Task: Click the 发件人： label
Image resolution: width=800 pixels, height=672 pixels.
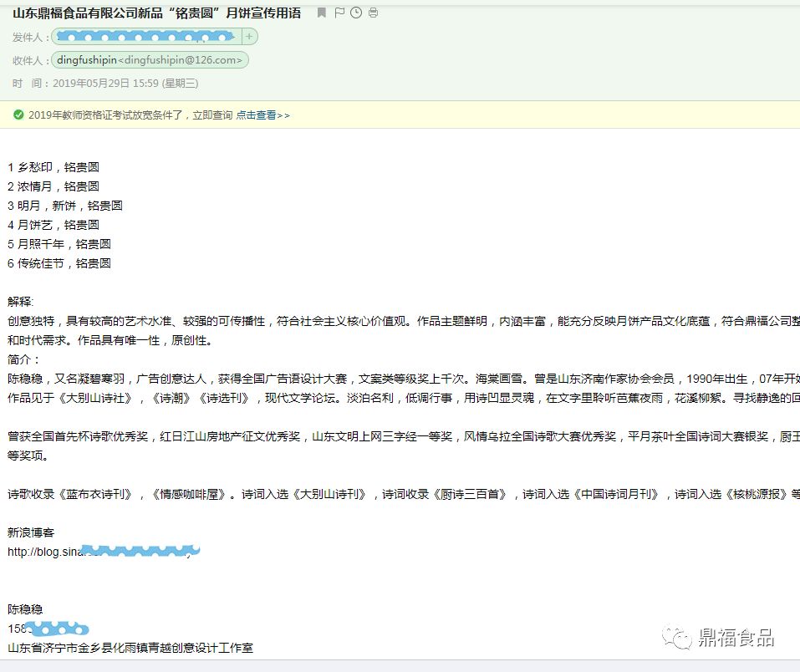Action: pos(31,38)
